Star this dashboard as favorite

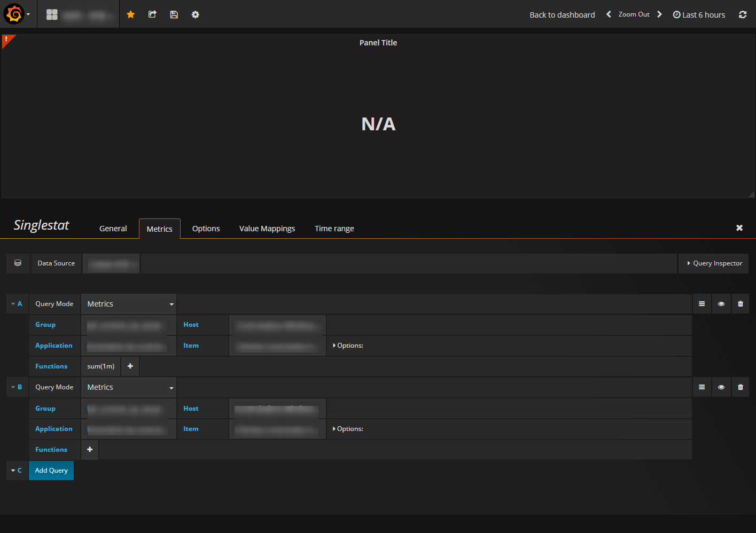coord(130,14)
